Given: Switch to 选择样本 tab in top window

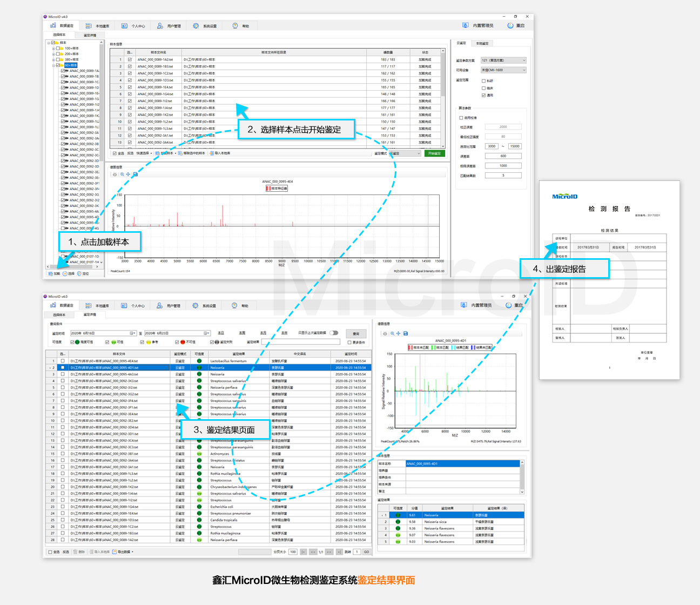Looking at the screenshot, I should (59, 35).
